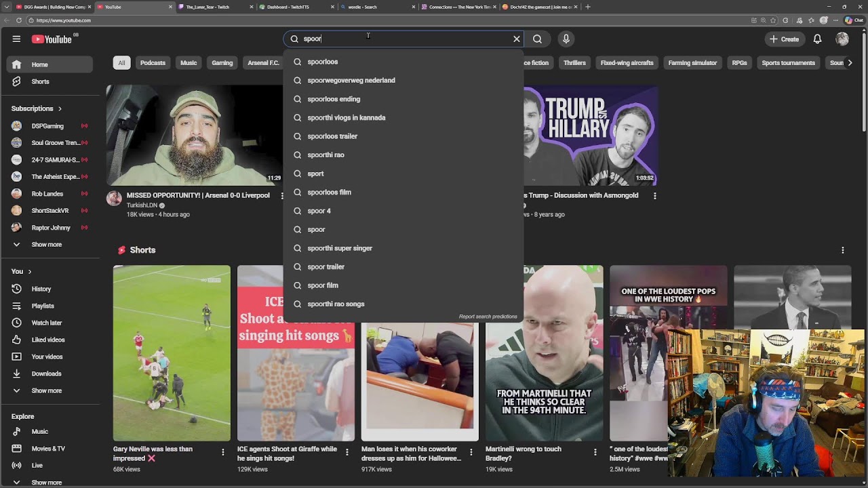Start voice search with the microphone
This screenshot has height=488, width=868.
pyautogui.click(x=566, y=39)
